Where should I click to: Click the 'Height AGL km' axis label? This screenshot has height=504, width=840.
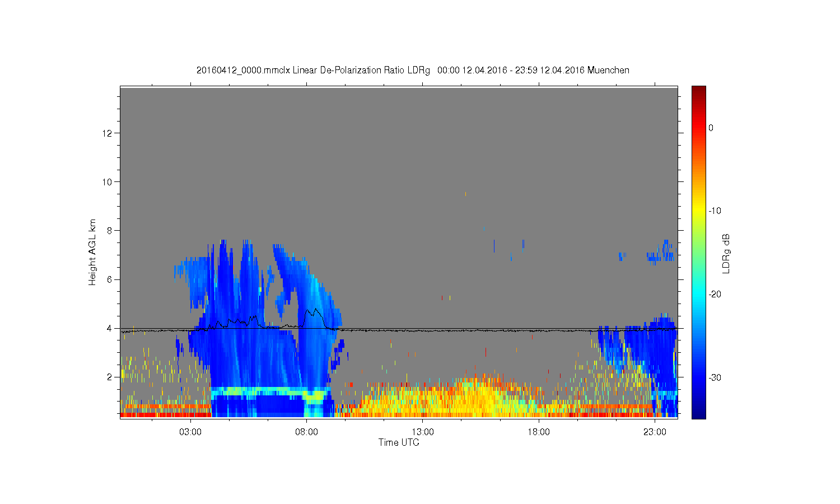pos(92,252)
